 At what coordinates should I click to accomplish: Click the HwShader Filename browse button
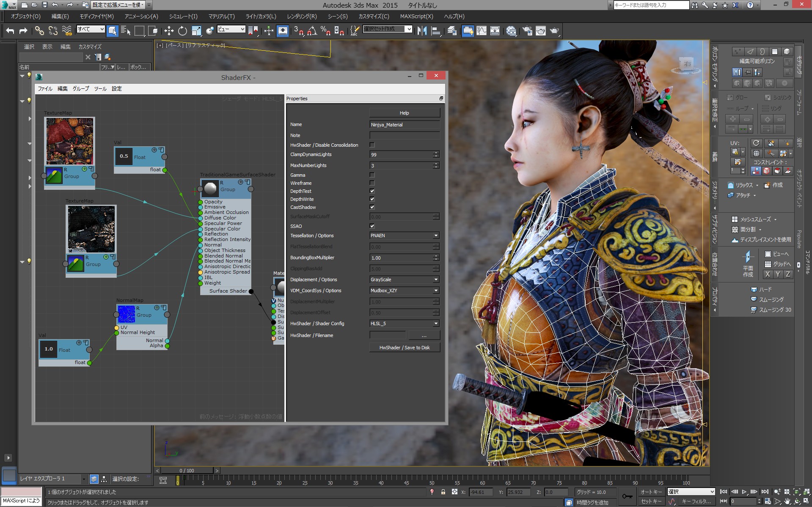point(424,335)
